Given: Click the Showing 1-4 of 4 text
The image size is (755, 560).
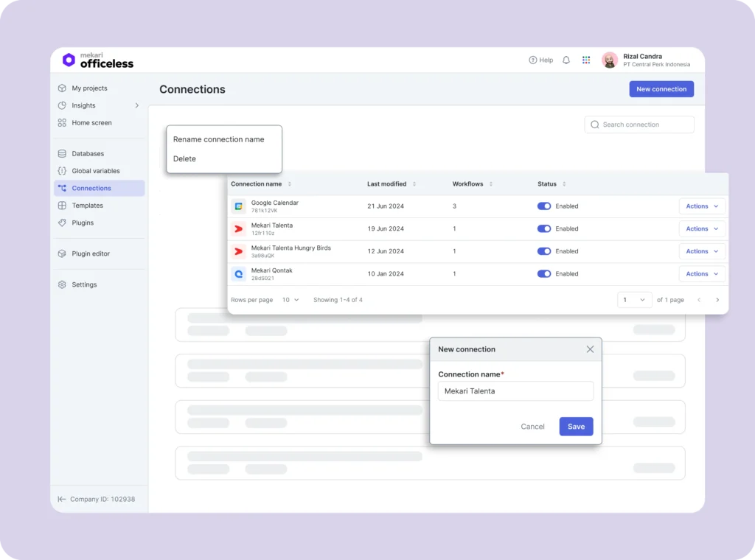Looking at the screenshot, I should coord(338,300).
